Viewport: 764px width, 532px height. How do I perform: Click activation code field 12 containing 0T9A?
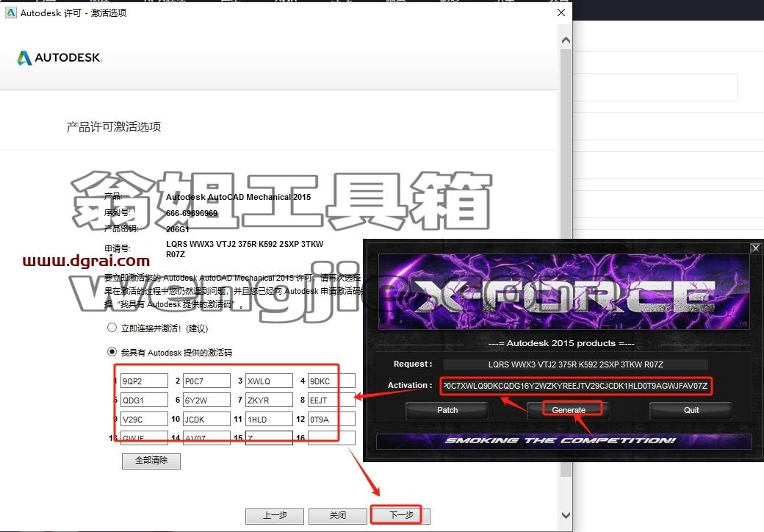(x=331, y=419)
